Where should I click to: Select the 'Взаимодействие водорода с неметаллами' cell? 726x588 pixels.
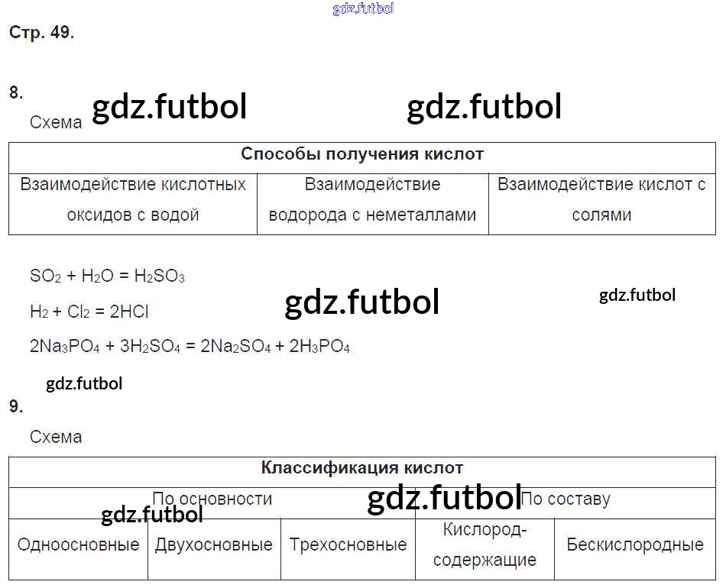(x=372, y=200)
